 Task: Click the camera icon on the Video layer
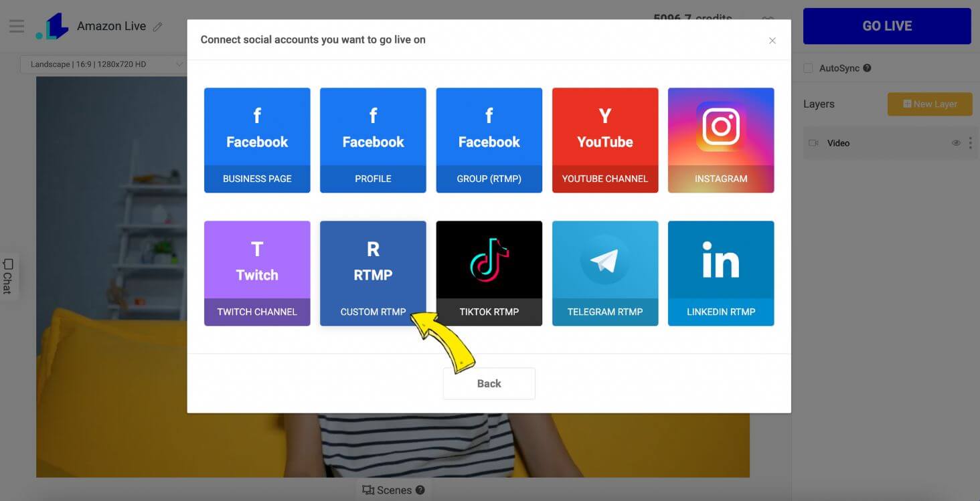click(814, 143)
